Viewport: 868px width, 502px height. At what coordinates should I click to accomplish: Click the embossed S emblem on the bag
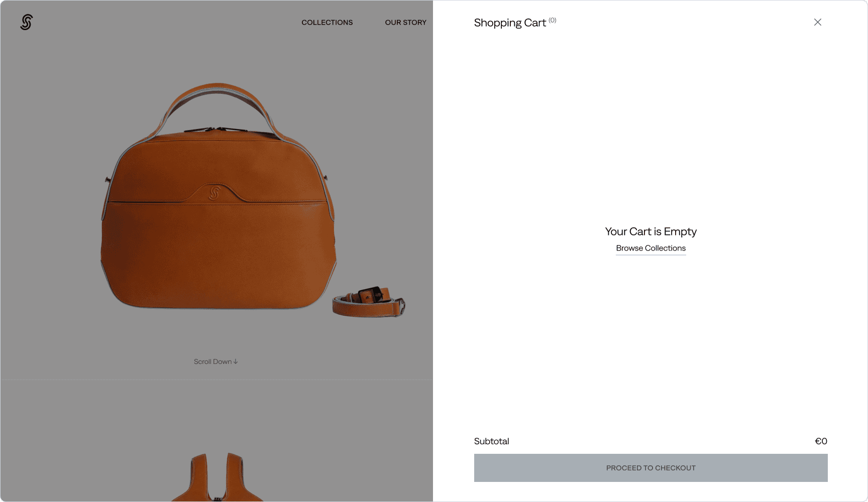214,193
